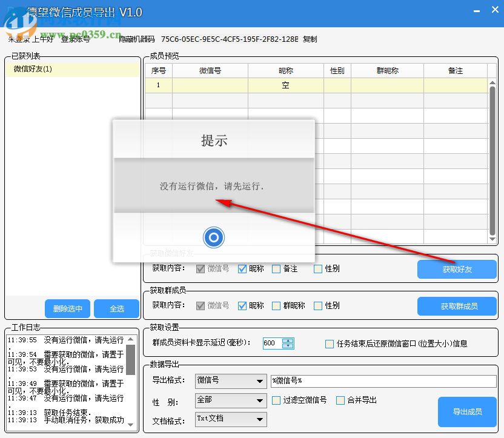Click the 获取好友 button

point(457,270)
